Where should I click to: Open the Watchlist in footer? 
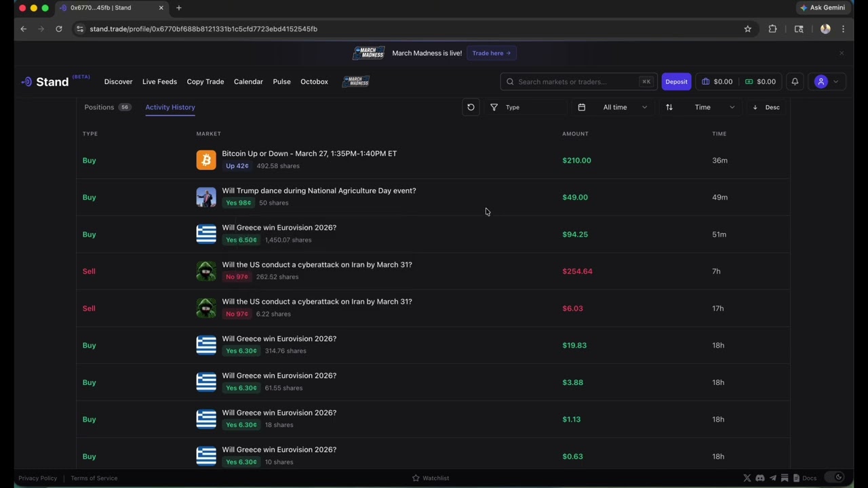(x=431, y=478)
